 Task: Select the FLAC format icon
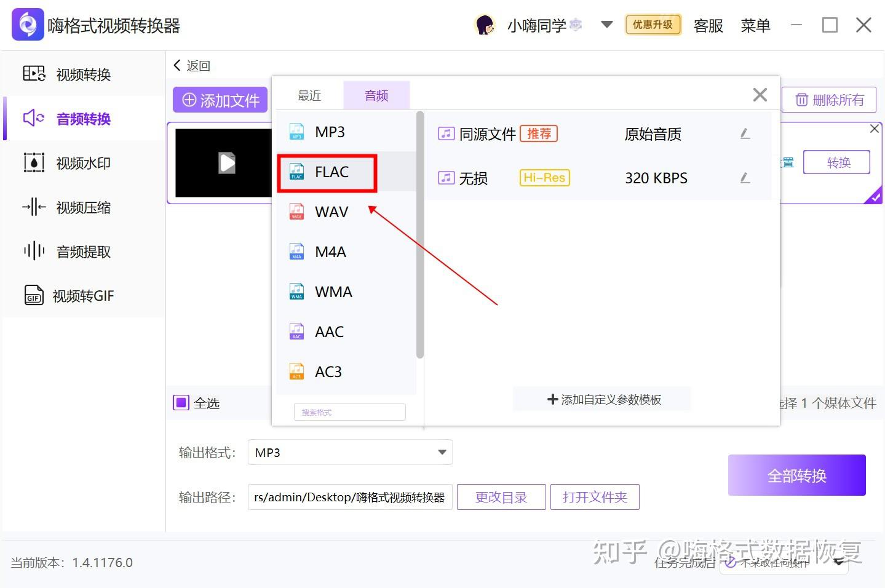point(296,172)
